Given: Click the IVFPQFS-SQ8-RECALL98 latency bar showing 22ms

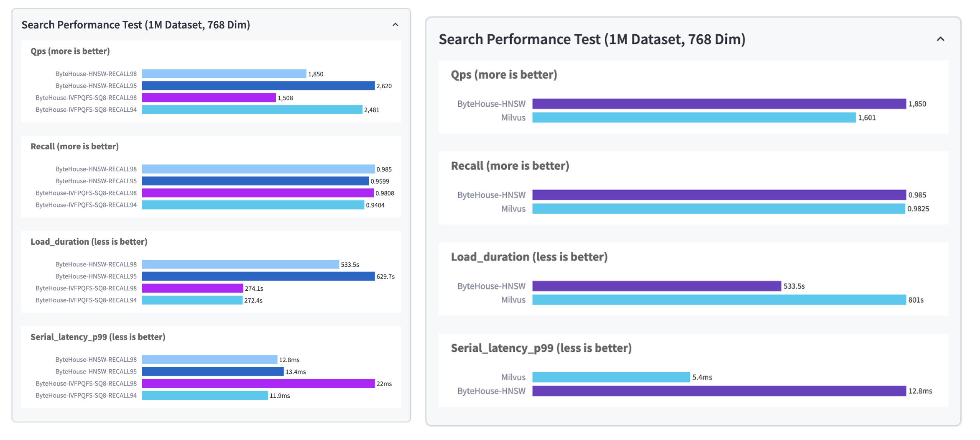Looking at the screenshot, I should 258,384.
